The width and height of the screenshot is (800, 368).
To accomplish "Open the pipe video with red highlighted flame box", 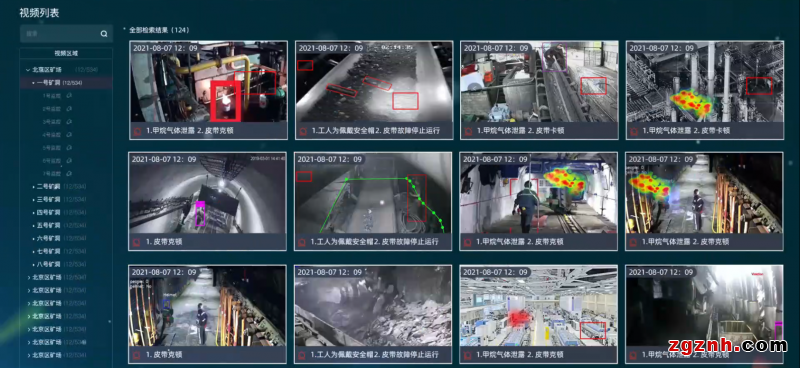I will (x=208, y=82).
